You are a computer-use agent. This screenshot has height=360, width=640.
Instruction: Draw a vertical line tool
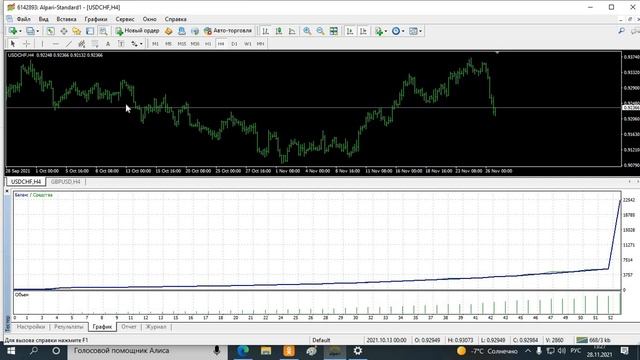tap(42, 44)
